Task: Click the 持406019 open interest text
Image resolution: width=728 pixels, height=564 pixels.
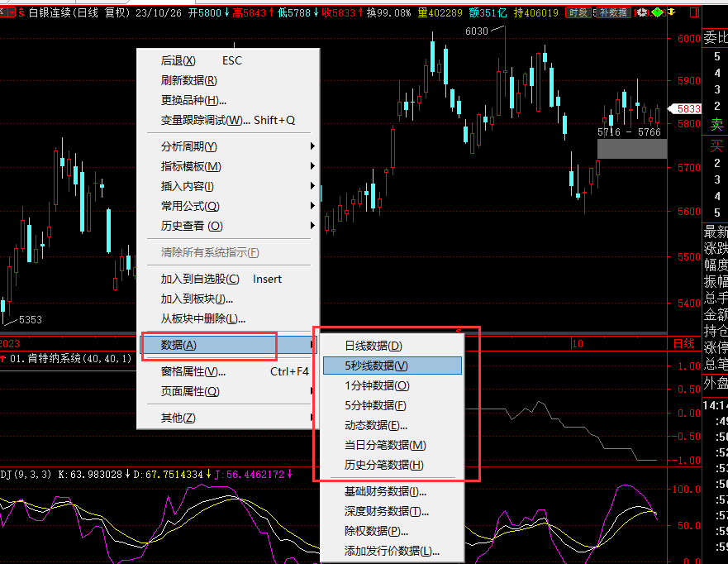Action: (x=536, y=12)
